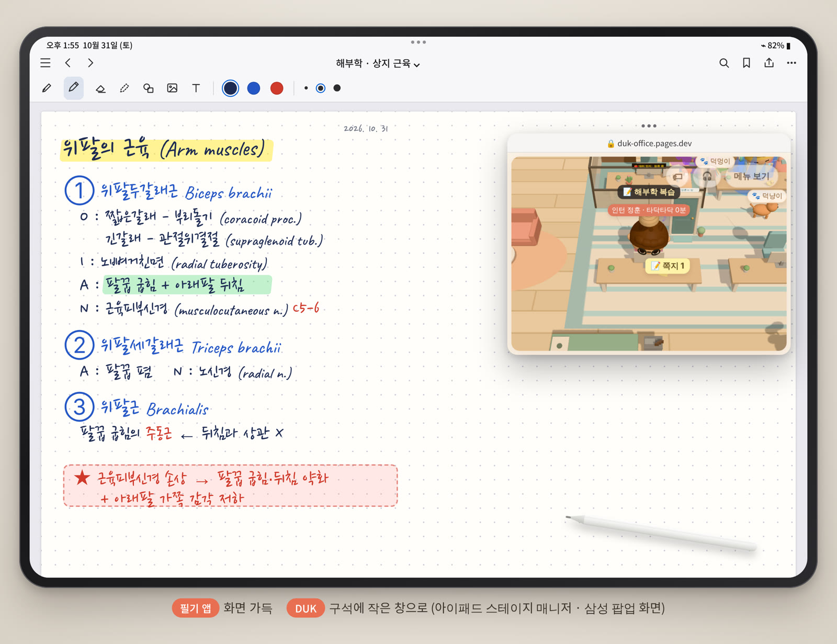Select the shapes tool

click(149, 88)
